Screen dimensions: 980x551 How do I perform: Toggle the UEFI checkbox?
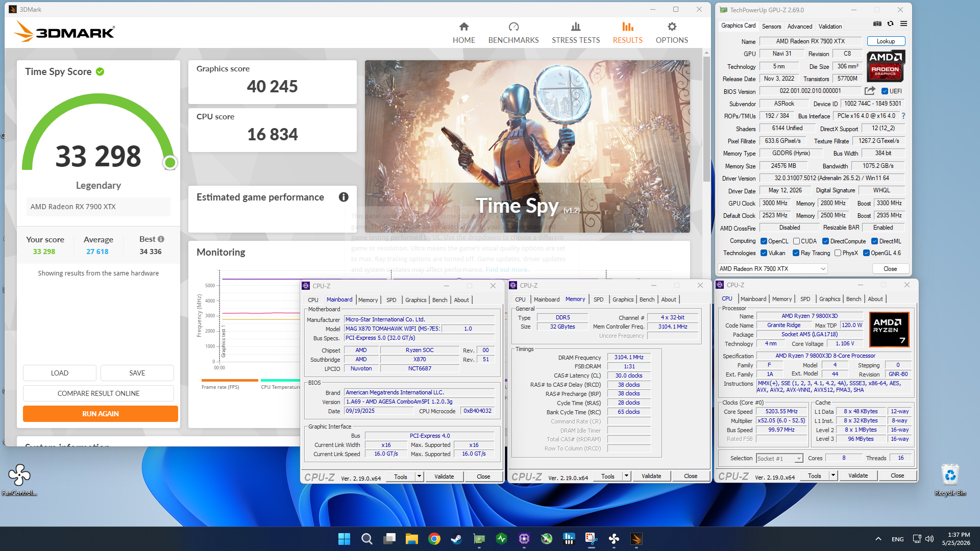pyautogui.click(x=885, y=91)
